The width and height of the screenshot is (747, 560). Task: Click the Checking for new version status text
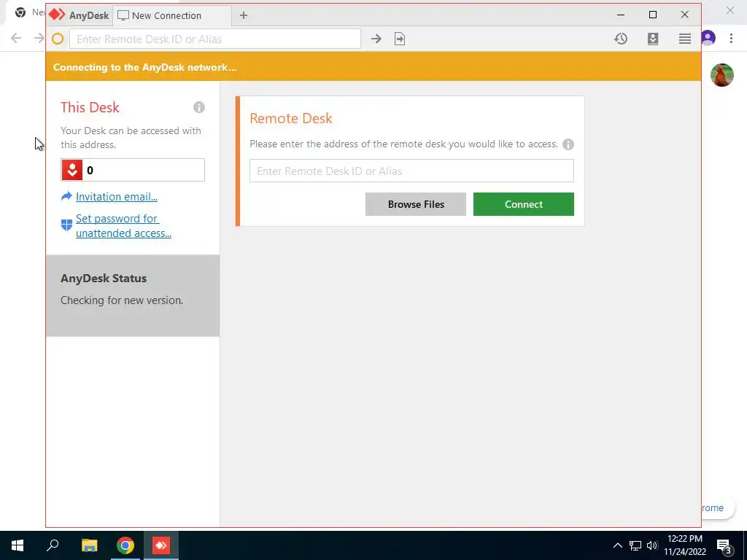click(x=122, y=300)
